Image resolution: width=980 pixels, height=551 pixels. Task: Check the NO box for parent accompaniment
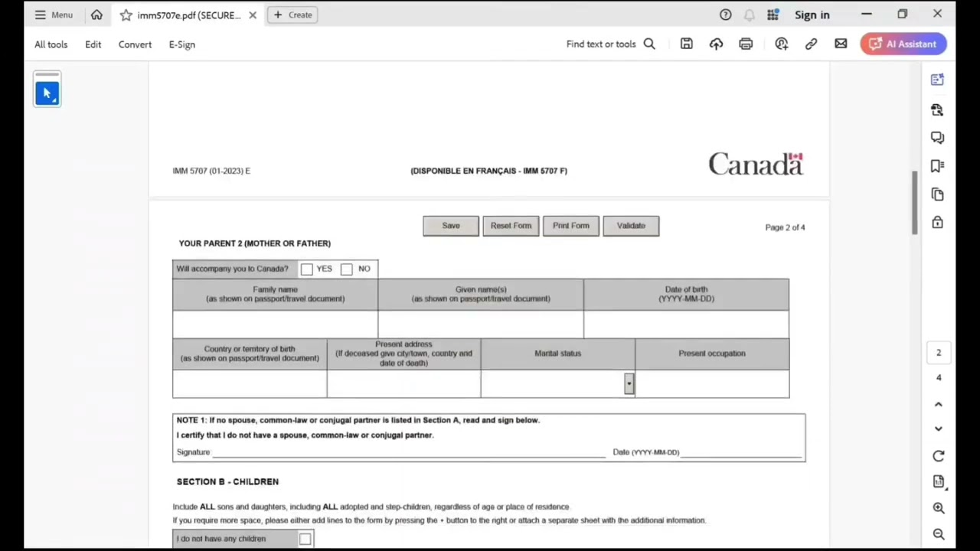click(346, 269)
